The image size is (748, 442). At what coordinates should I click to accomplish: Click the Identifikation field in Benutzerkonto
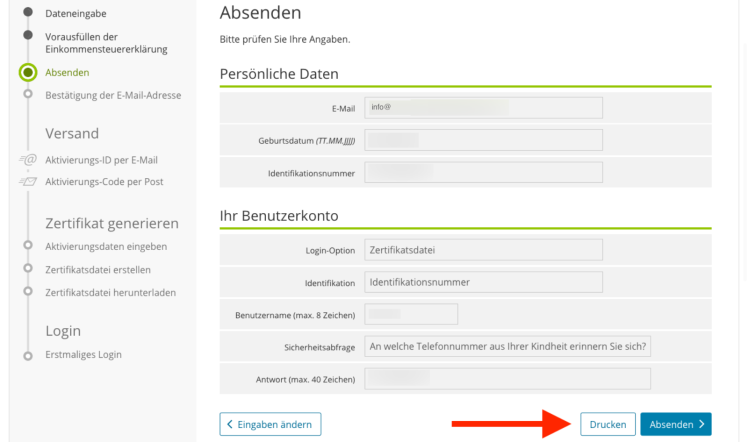click(484, 282)
